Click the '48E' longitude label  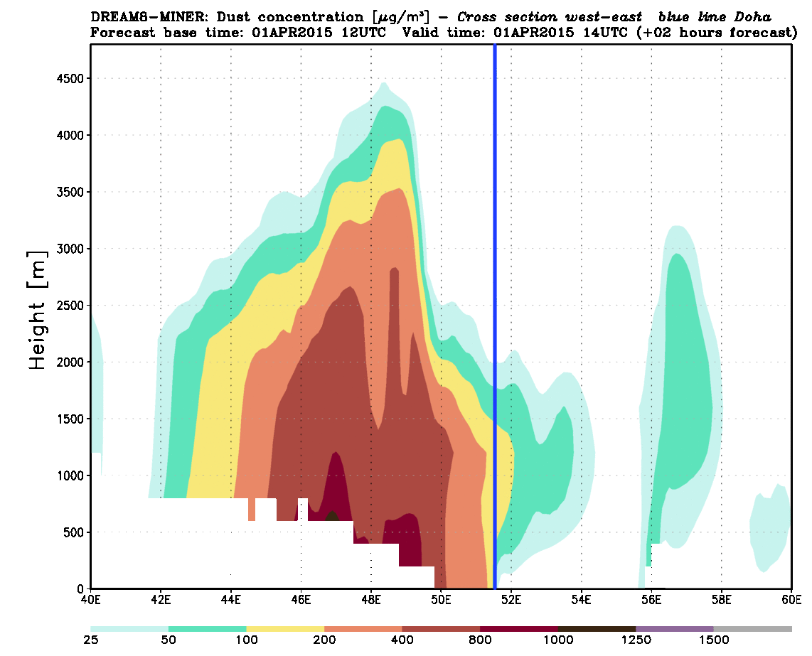(x=370, y=600)
